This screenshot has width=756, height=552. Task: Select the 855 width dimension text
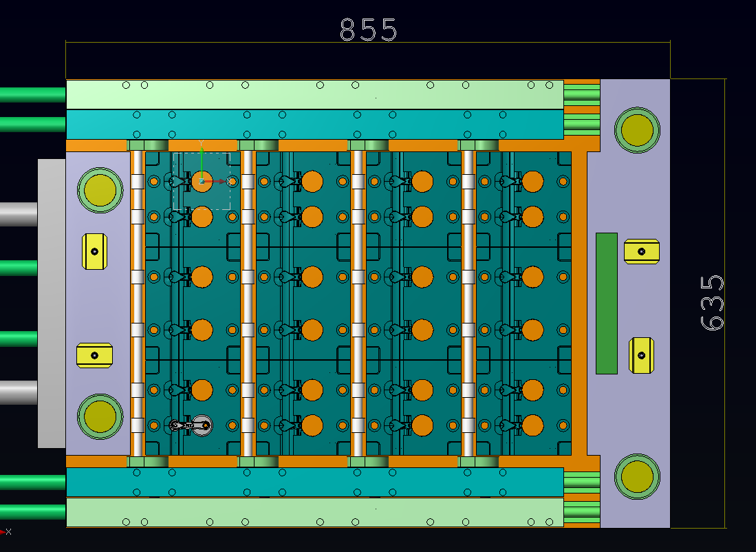click(368, 30)
